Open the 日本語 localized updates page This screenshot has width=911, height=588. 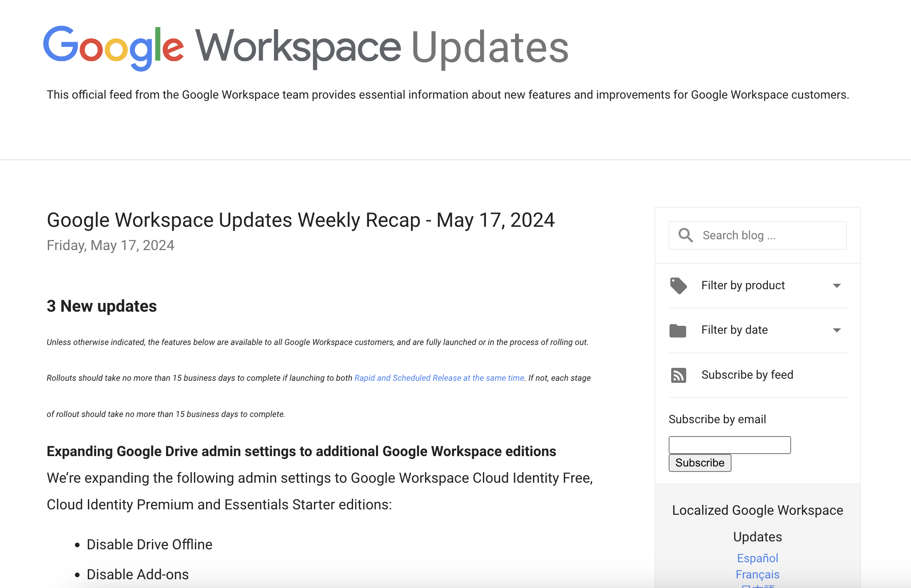point(757,587)
